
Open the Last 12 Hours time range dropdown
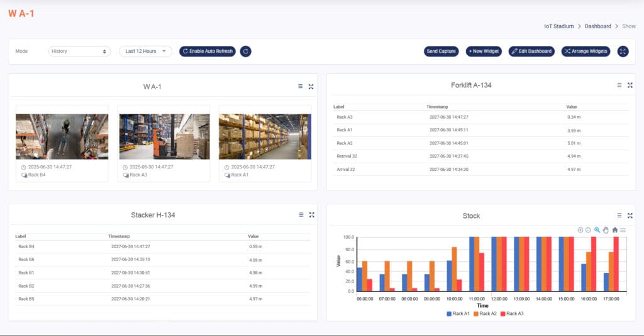click(145, 51)
